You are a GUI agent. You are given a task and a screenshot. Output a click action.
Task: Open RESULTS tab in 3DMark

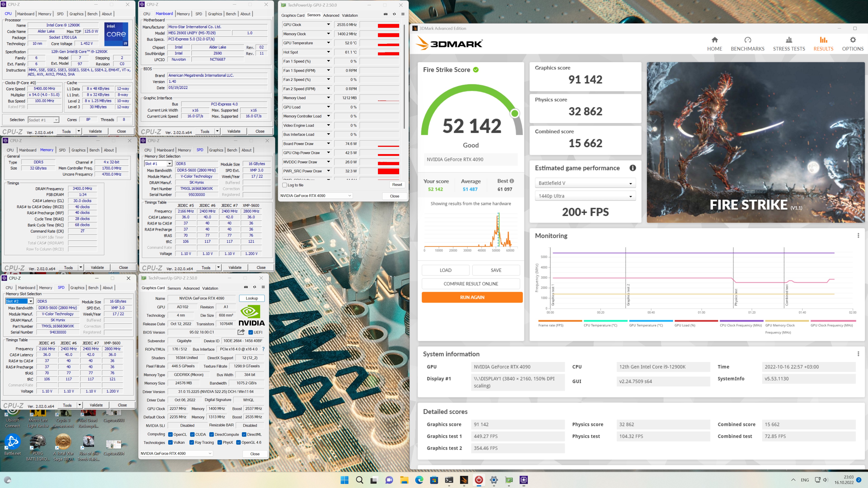(x=823, y=44)
